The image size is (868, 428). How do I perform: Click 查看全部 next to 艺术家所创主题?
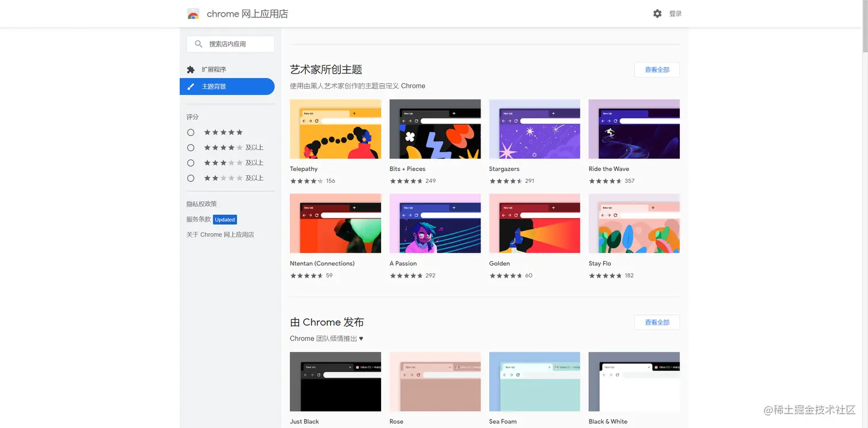pos(657,69)
